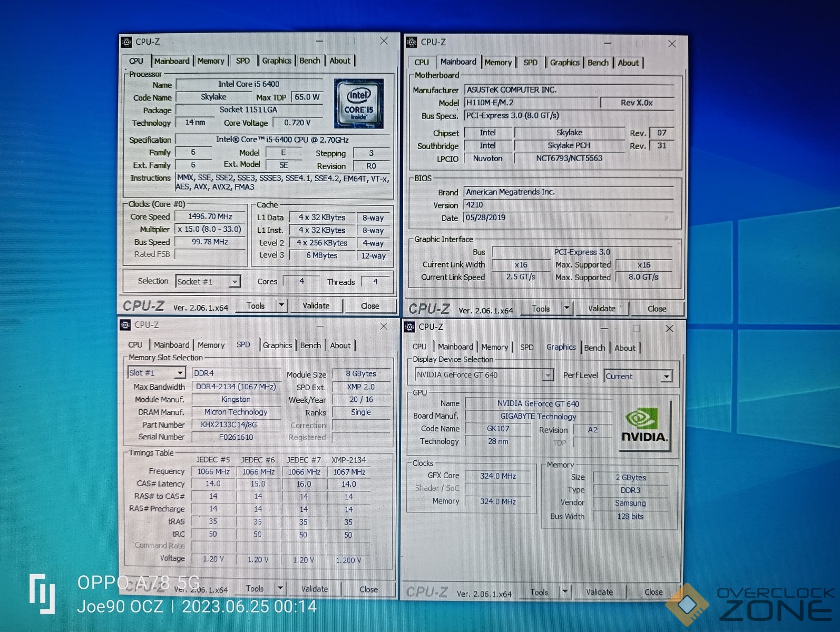Click Validate button in the bottom-left SPD window
The image size is (840, 632).
315,589
